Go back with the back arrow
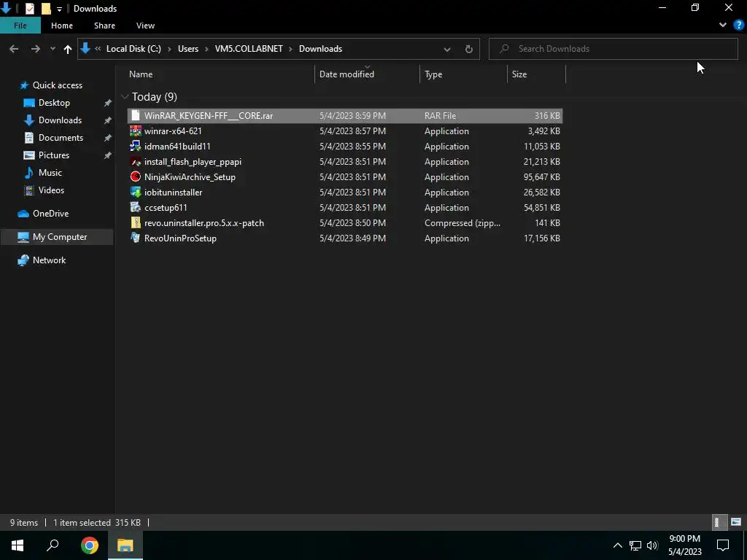 pyautogui.click(x=14, y=49)
